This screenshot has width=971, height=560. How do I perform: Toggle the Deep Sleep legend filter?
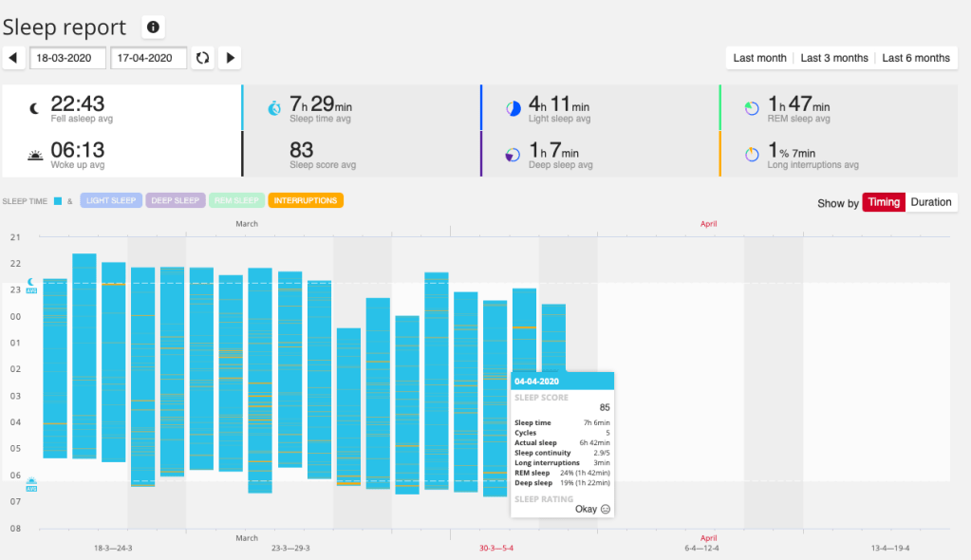coord(176,201)
